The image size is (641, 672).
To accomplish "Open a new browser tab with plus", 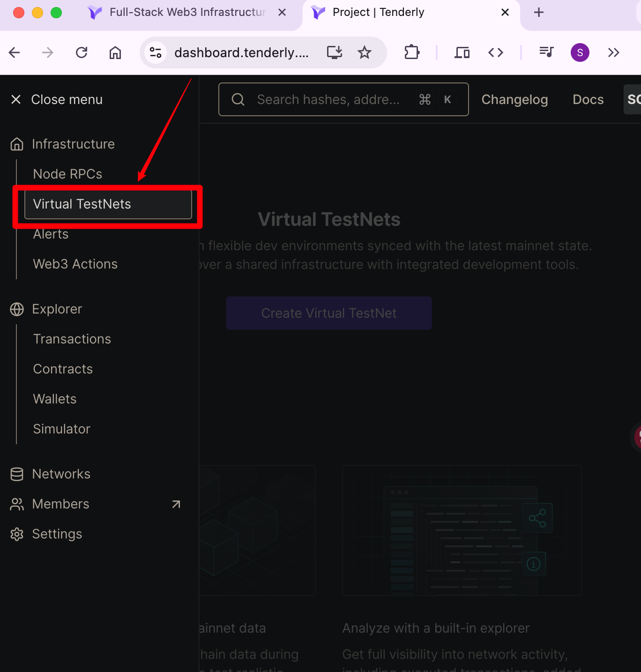I will [539, 12].
